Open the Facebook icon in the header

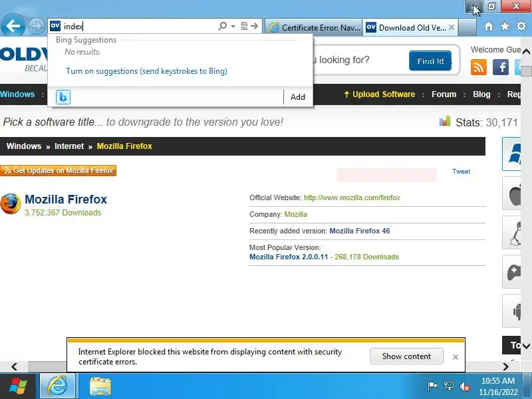[x=501, y=67]
